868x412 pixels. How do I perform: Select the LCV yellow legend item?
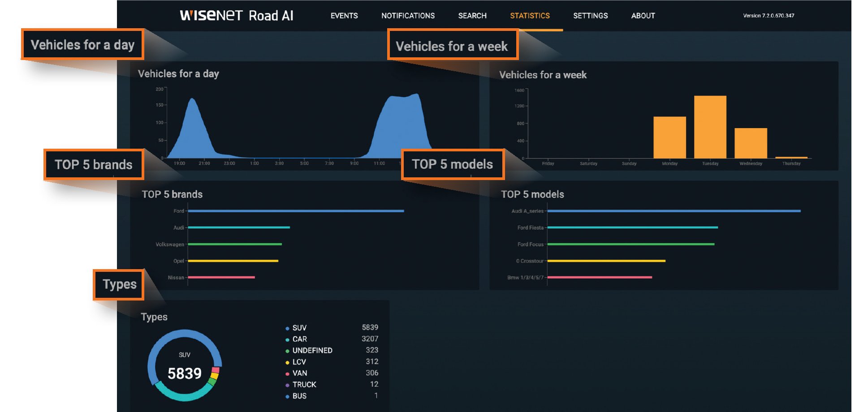pos(299,362)
